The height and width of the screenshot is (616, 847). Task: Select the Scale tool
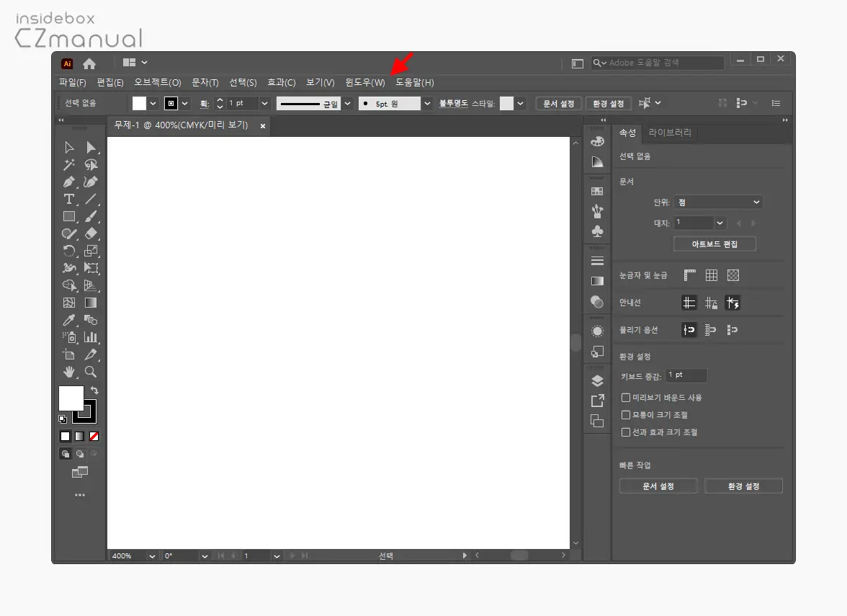(91, 251)
